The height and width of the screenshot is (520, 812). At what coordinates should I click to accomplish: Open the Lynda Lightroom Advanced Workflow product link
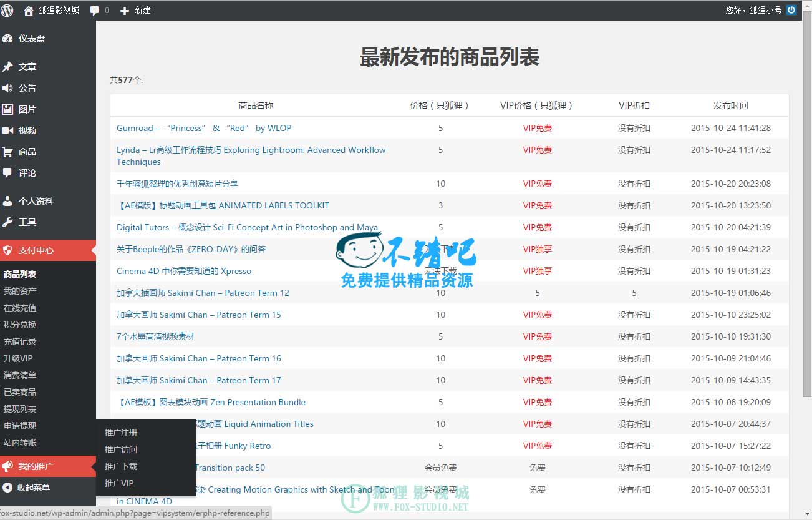click(x=251, y=155)
